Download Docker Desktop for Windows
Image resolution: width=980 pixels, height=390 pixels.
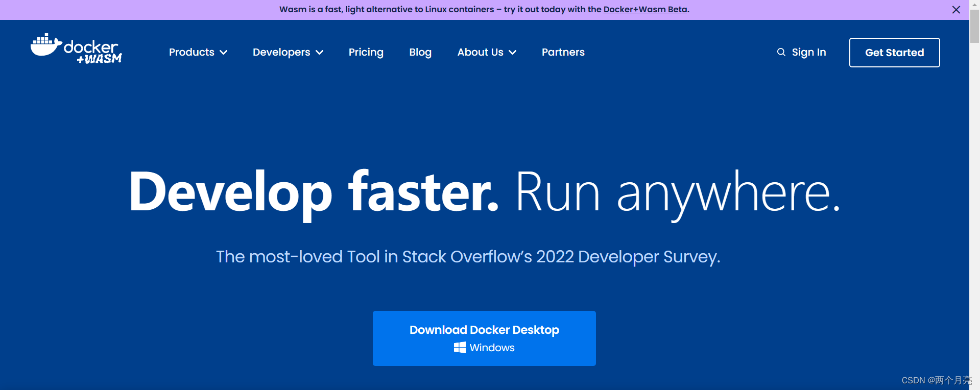484,338
